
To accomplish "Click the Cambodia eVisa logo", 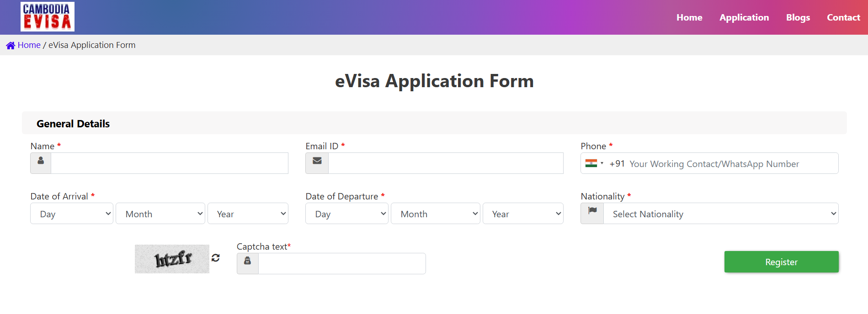I will click(x=48, y=17).
